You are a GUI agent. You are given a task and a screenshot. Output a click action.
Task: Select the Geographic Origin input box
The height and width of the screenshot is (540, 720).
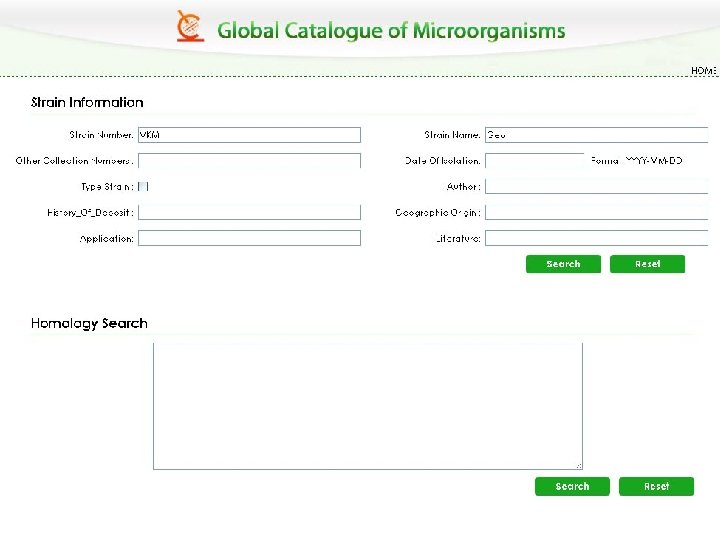pyautogui.click(x=596, y=212)
